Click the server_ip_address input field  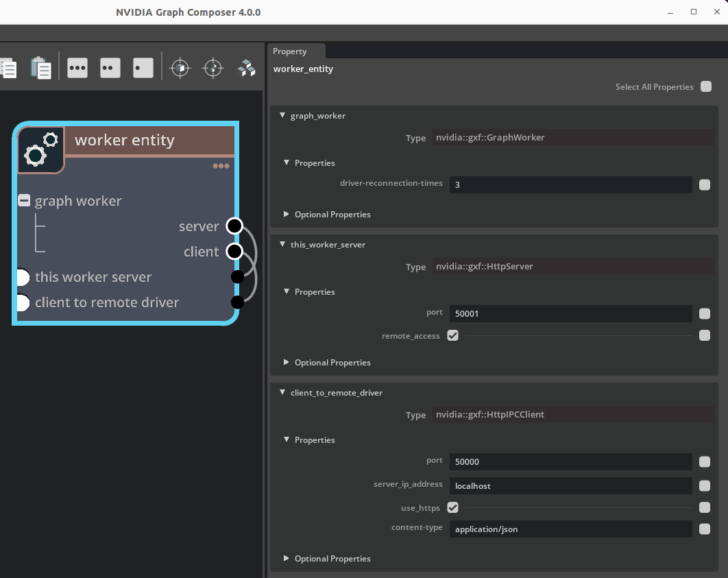point(570,485)
